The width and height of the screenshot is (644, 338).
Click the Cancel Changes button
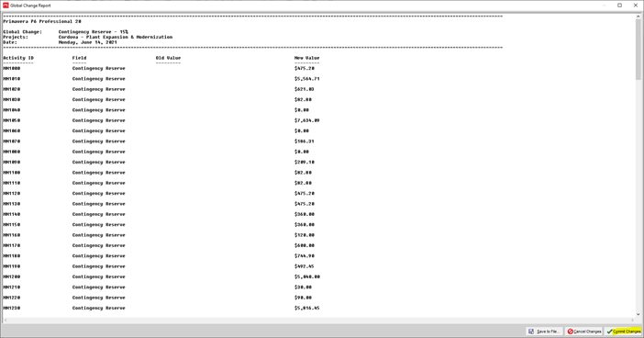pos(583,332)
